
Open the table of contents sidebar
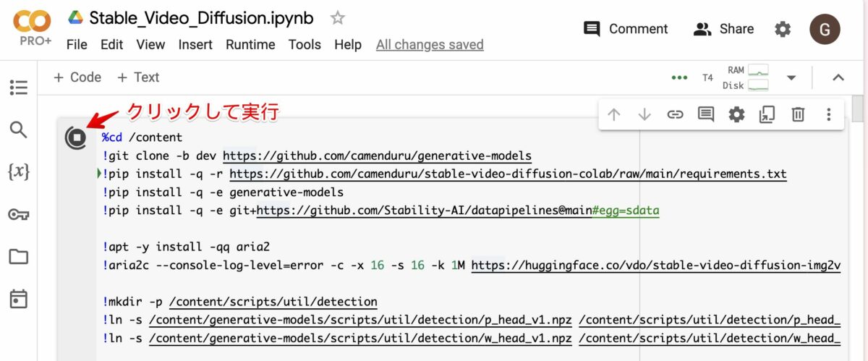[x=18, y=88]
